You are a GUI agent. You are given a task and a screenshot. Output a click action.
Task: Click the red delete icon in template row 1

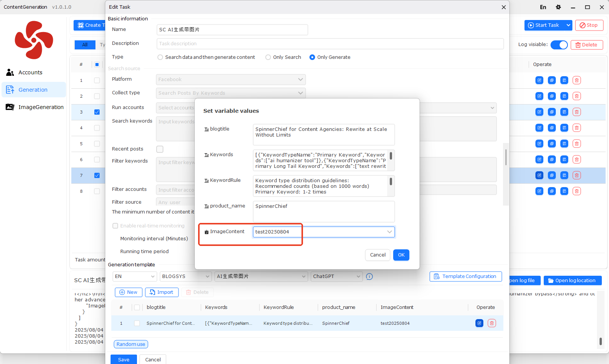coord(492,323)
